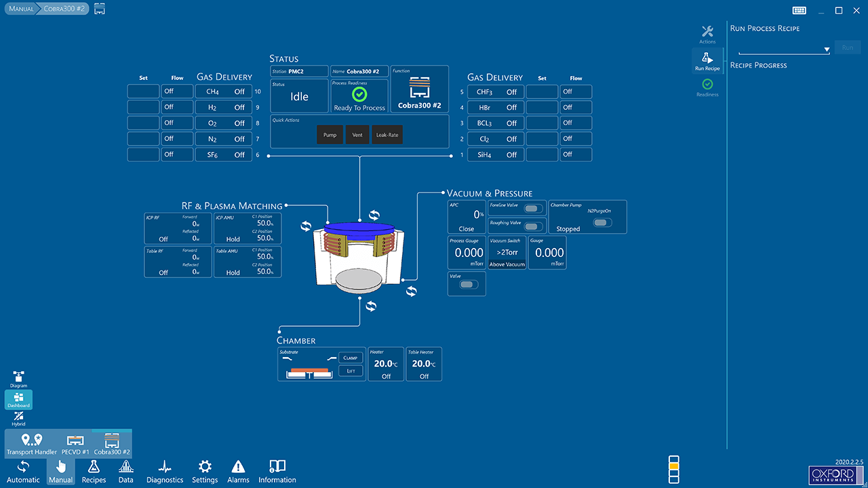Screen dimensions: 868x488
Task: Click the Vent quick action button
Action: coord(357,135)
